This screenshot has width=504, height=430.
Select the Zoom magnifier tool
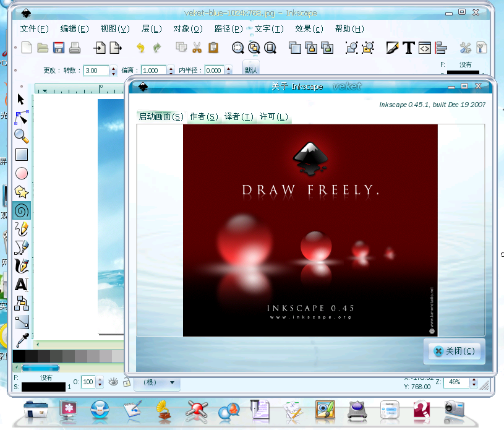coord(22,136)
